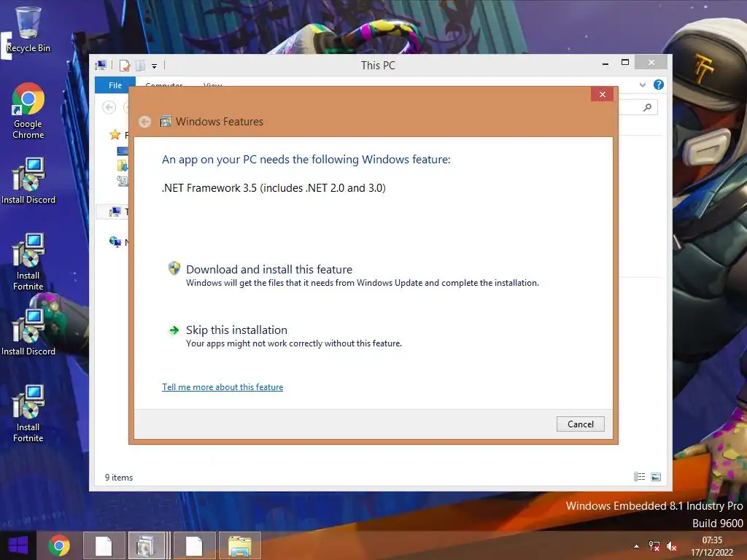The width and height of the screenshot is (747, 560).
Task: Select the second Install Discord desktop icon
Action: (x=28, y=332)
